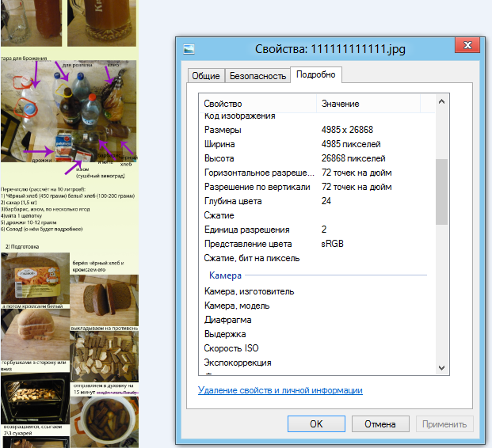Select the Диафрагма row
This screenshot has width=492, height=448.
(x=317, y=320)
